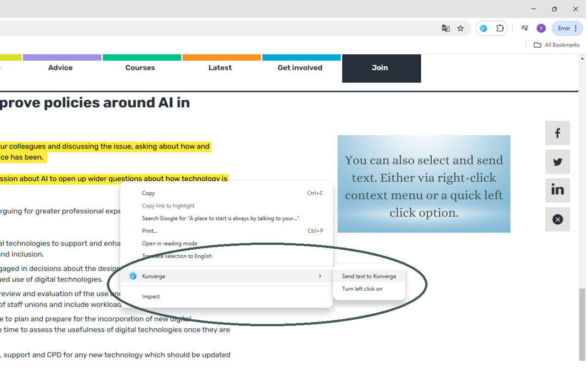Screen dimensions: 588x368
Task: Share the page on LinkedIn
Action: [558, 190]
